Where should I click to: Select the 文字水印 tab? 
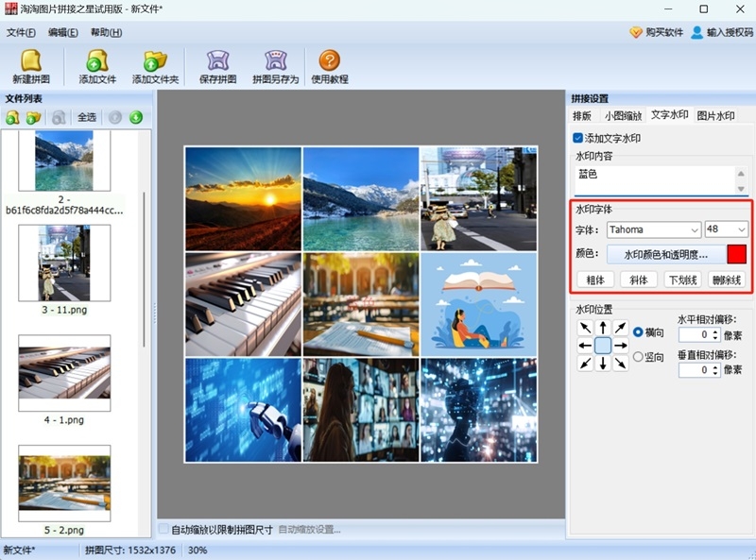coord(670,114)
